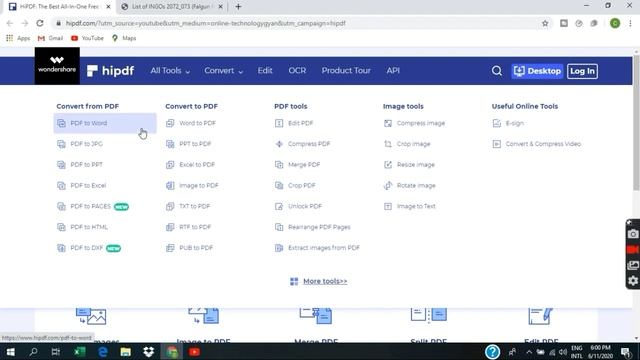Viewport: 640px width, 360px height.
Task: Open Dropbox from the taskbar
Action: point(149,352)
